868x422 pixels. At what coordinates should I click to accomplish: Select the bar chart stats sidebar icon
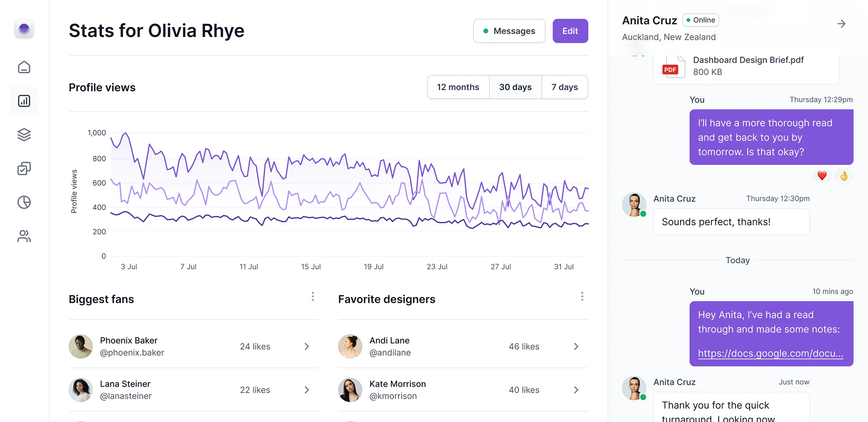pyautogui.click(x=24, y=101)
